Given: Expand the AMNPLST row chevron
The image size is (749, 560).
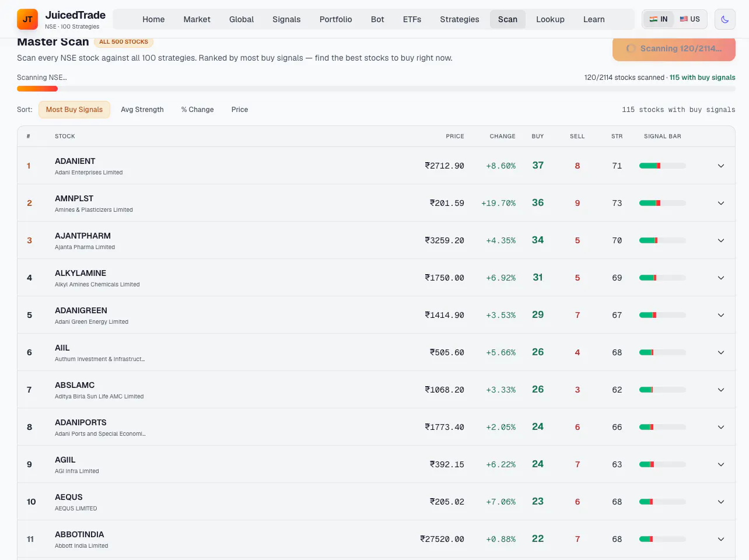Looking at the screenshot, I should click(x=721, y=203).
